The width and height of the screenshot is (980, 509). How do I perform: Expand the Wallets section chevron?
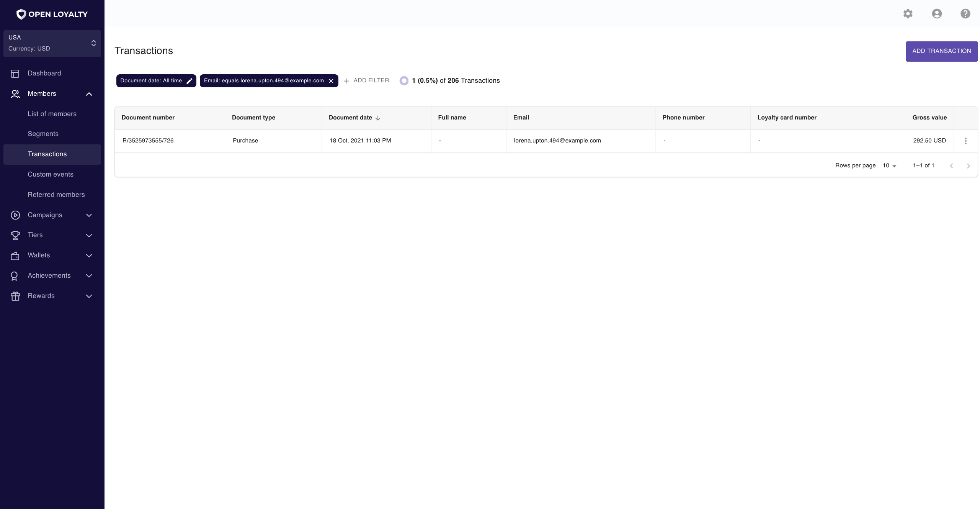[89, 255]
